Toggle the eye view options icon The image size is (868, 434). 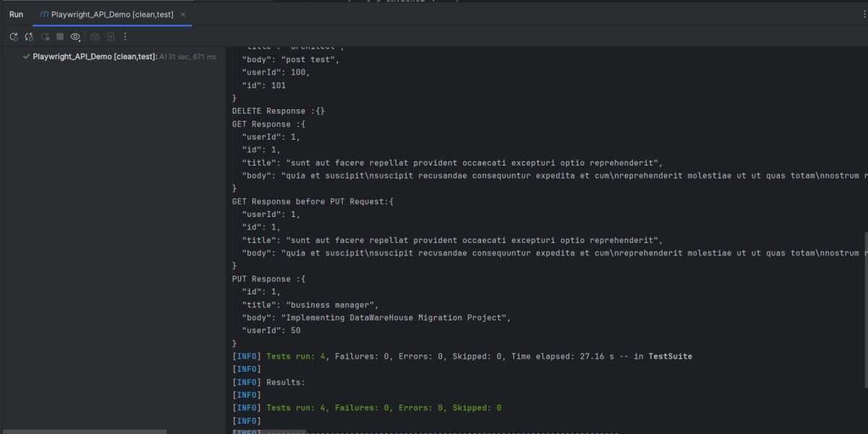click(x=75, y=37)
